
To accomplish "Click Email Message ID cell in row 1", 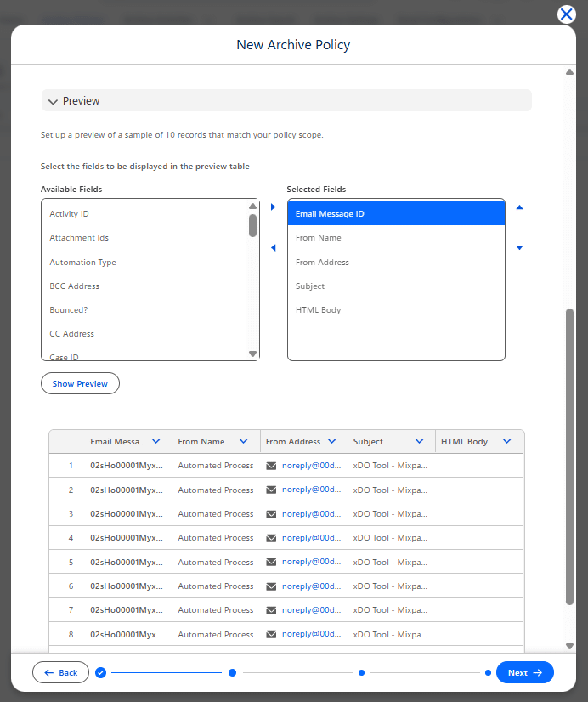I will [127, 466].
